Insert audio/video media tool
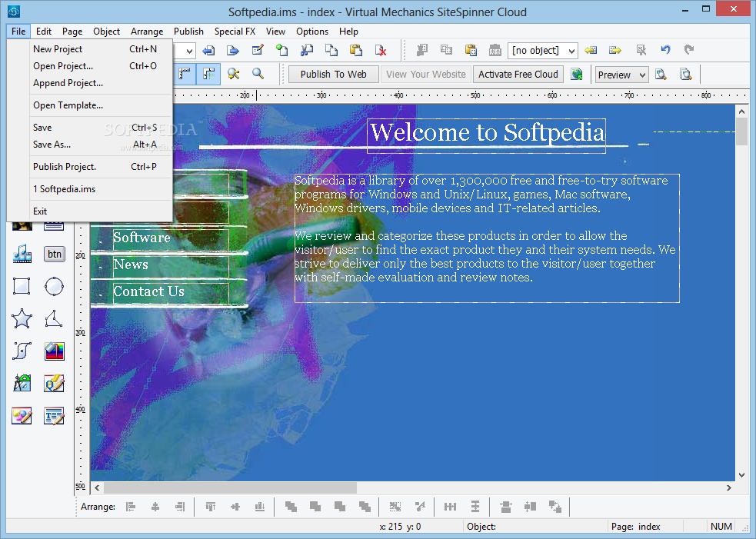This screenshot has width=756, height=539. [x=22, y=254]
